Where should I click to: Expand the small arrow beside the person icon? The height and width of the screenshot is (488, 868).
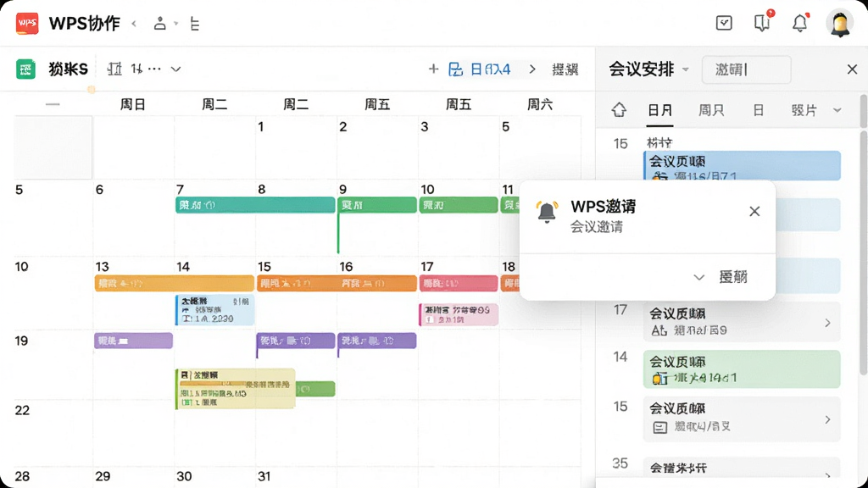176,23
